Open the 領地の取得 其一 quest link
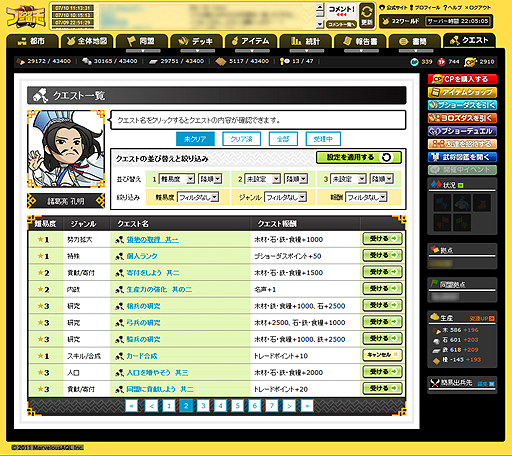Viewport: 512px width, 456px height. coord(152,239)
